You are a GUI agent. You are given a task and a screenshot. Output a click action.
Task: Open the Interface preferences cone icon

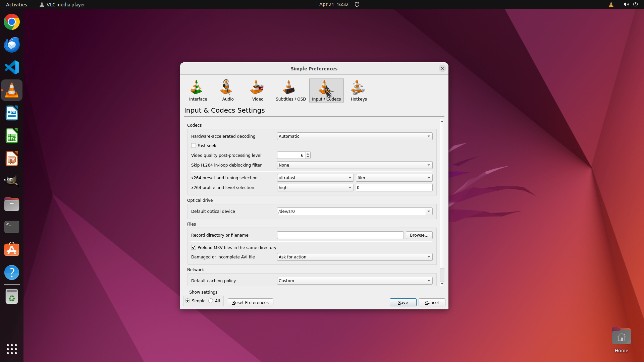[x=198, y=90]
